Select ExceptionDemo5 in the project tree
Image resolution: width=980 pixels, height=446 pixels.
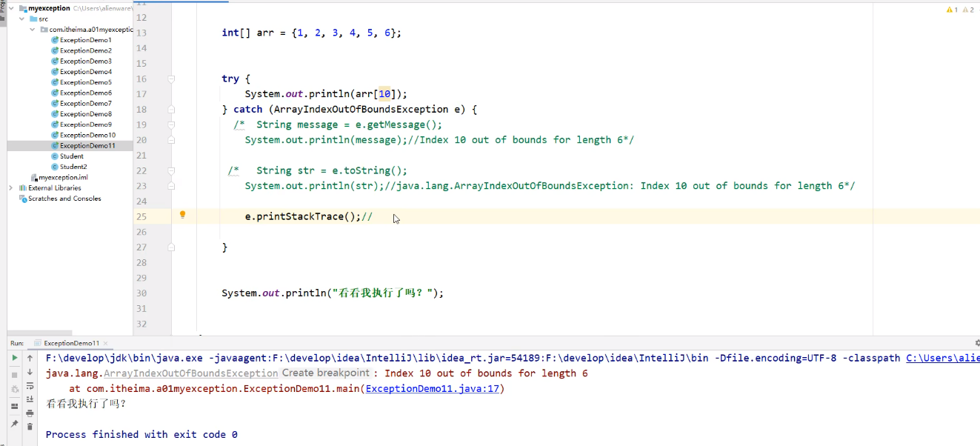pos(84,81)
